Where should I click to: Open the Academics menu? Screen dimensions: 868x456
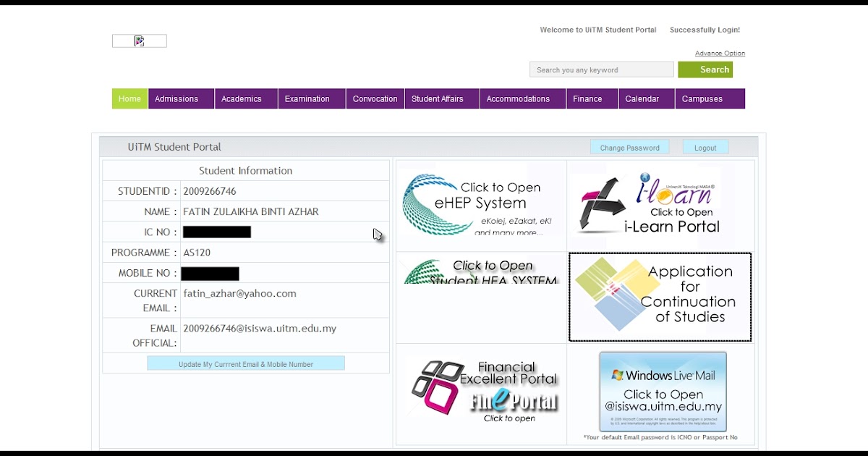(246, 98)
